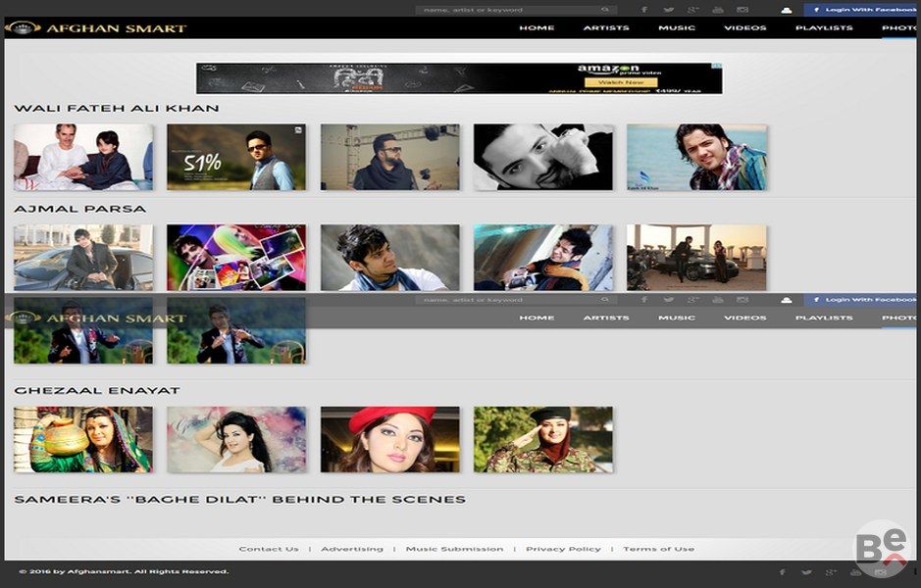The image size is (921, 588).
Task: Open PLAYLISTS in the top navigation bar
Action: pyautogui.click(x=824, y=28)
